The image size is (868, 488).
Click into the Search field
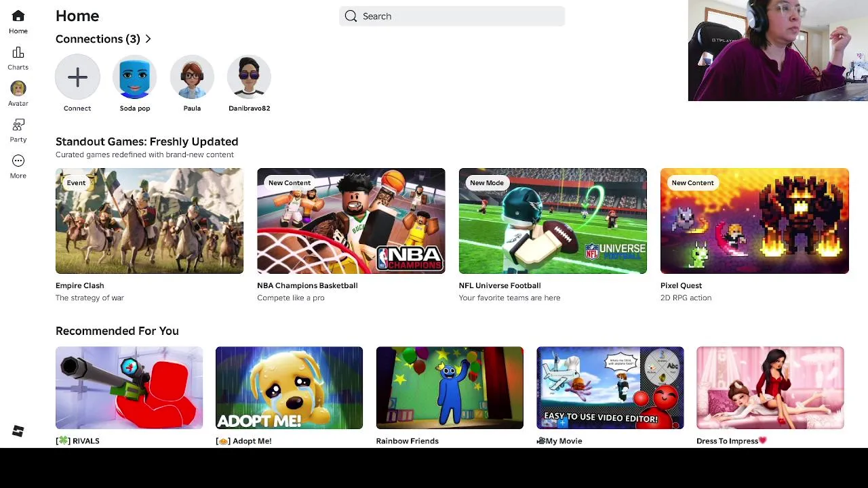452,16
